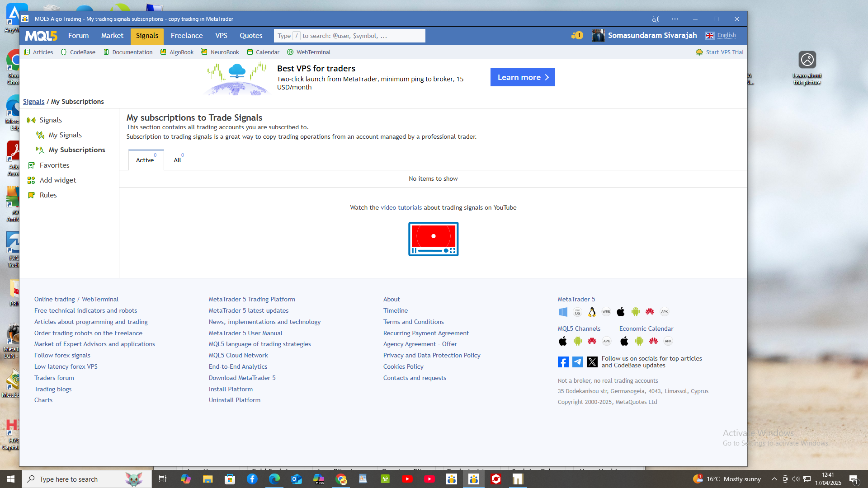This screenshot has width=868, height=488.
Task: Go to the Market section
Action: click(112, 36)
